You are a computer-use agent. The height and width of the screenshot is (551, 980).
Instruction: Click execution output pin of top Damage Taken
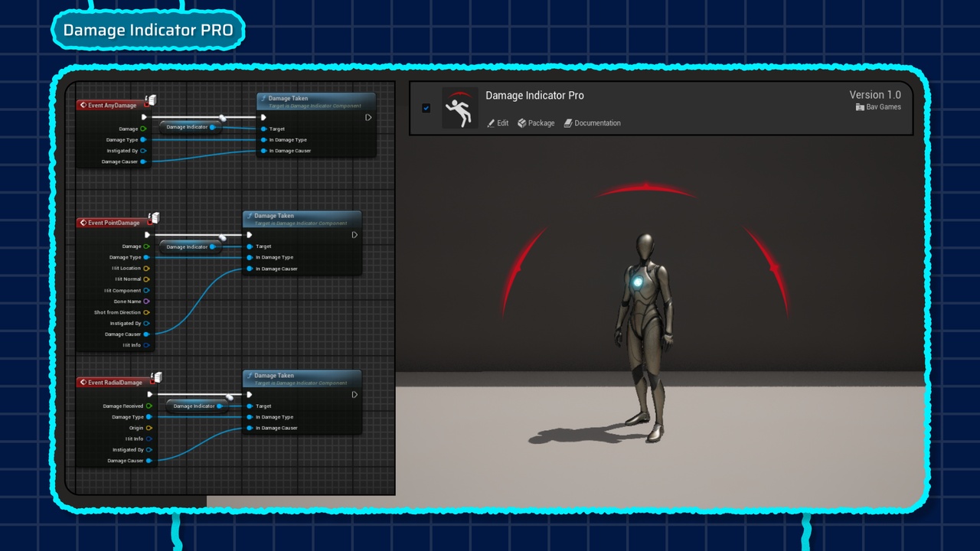click(x=368, y=118)
